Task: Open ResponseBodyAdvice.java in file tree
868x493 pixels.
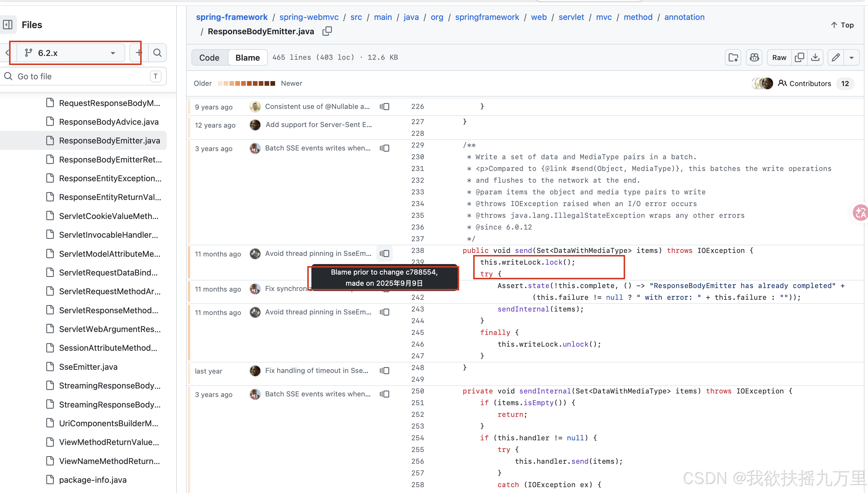Action: click(109, 122)
